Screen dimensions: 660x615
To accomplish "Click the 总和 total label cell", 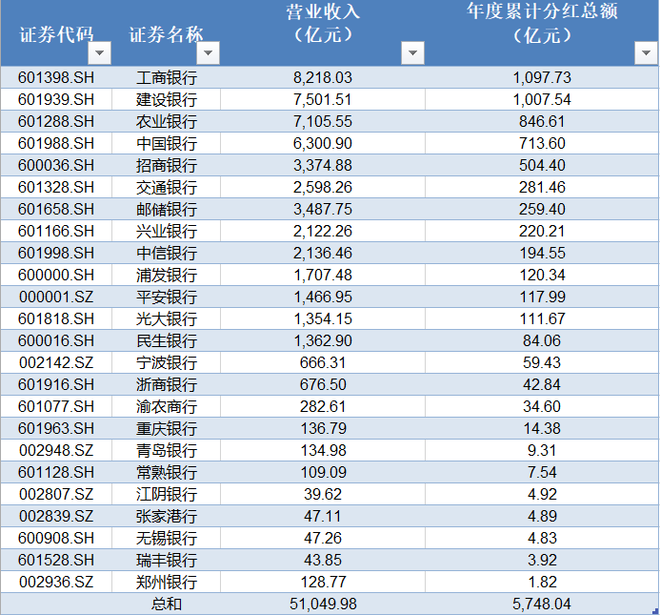I will tap(166, 604).
